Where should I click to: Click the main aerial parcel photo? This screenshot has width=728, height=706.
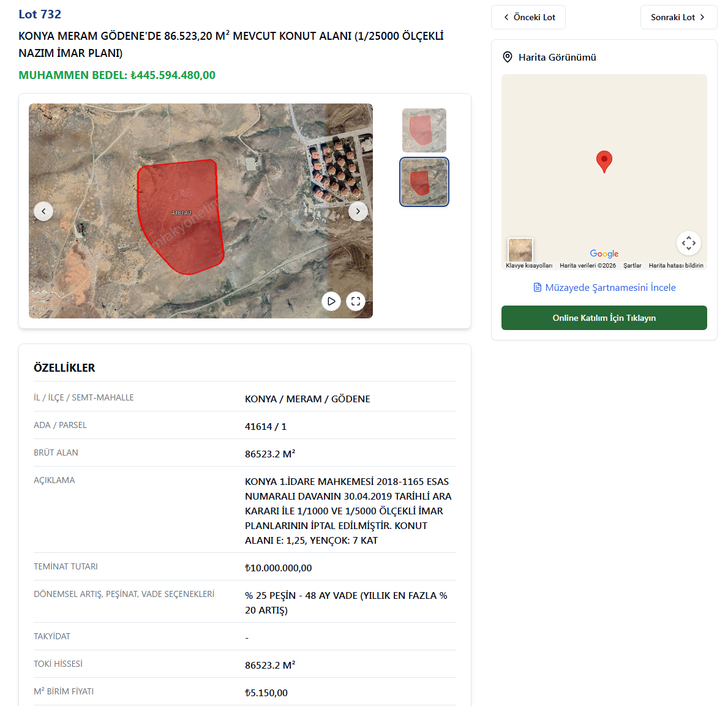(201, 211)
